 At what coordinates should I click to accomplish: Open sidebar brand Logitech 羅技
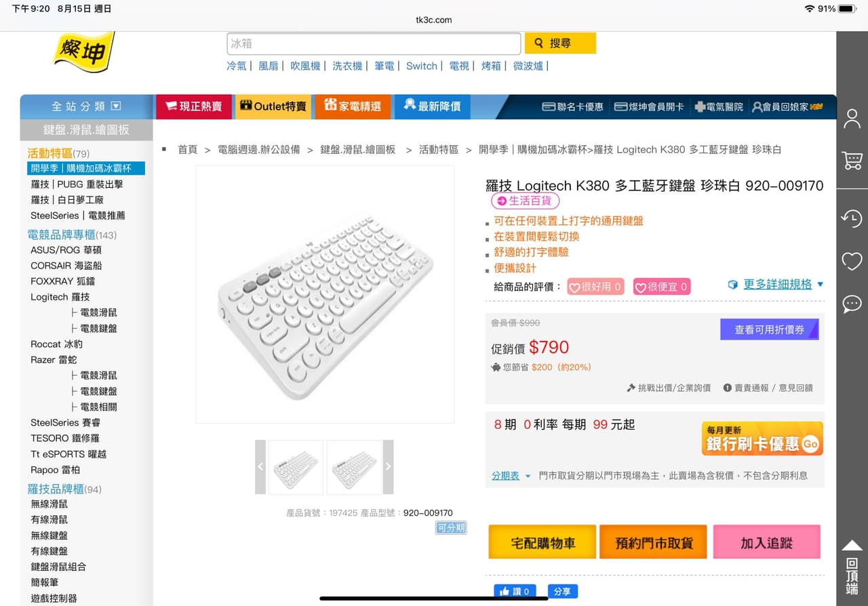tap(60, 296)
